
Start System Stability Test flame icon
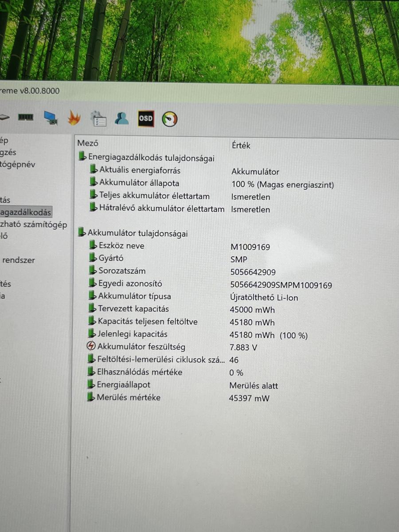(74, 118)
